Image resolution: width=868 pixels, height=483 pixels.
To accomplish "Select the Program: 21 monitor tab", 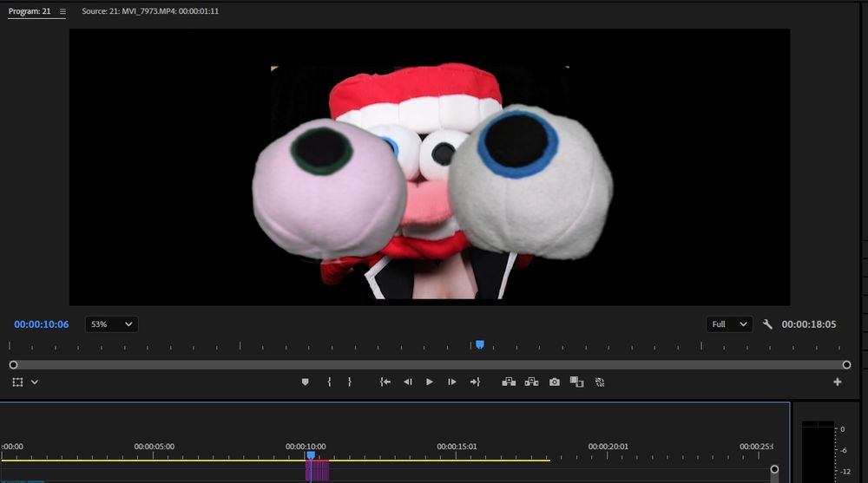I will click(30, 11).
